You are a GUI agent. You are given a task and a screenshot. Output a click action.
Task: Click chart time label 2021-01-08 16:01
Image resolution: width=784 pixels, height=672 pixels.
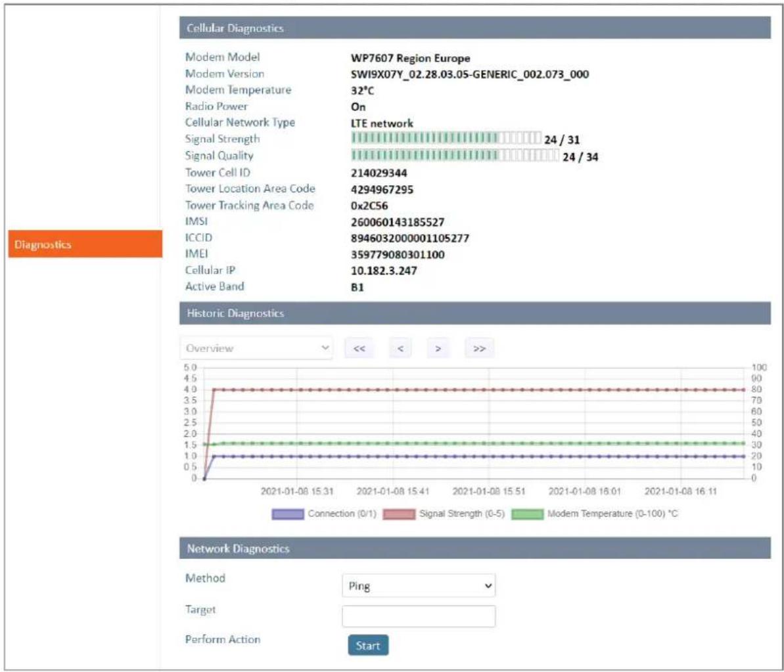585,491
